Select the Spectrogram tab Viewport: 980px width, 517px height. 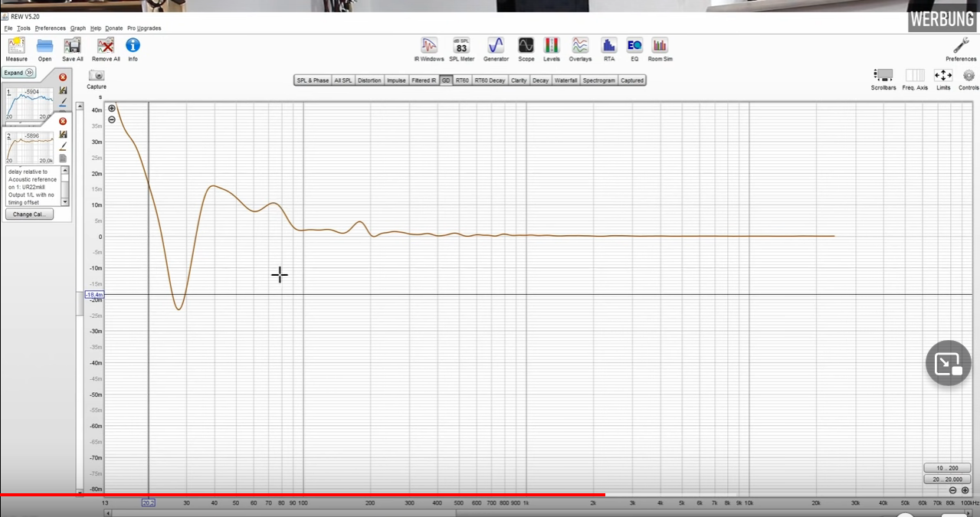(598, 80)
